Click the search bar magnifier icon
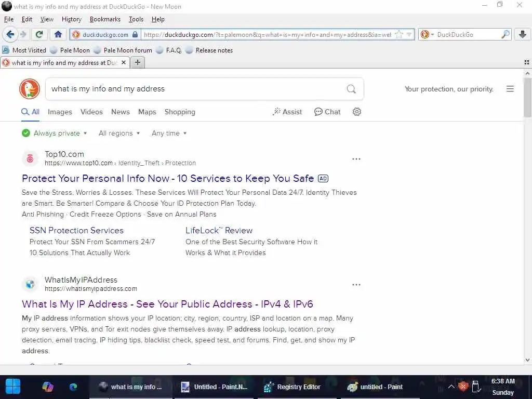Screen dimensions: 532x399 (x=506, y=34)
